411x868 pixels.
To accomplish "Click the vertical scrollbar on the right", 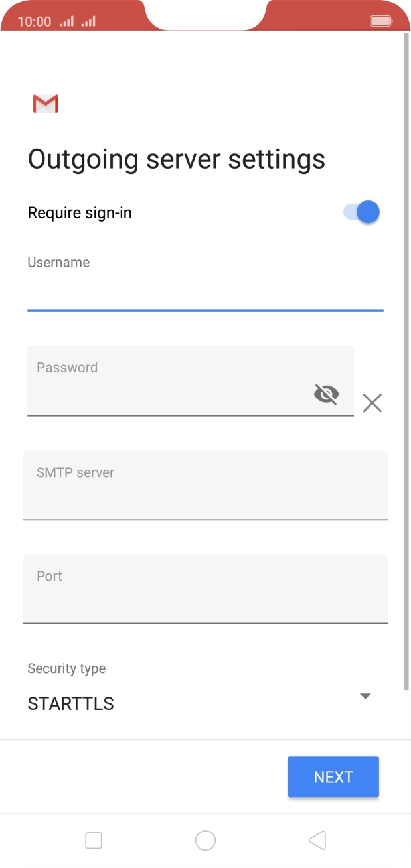I will click(x=406, y=358).
